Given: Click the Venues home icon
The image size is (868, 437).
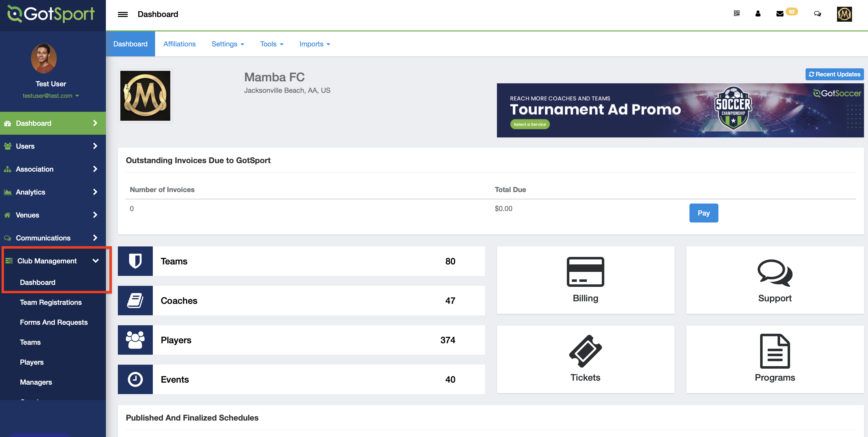Looking at the screenshot, I should pyautogui.click(x=7, y=215).
